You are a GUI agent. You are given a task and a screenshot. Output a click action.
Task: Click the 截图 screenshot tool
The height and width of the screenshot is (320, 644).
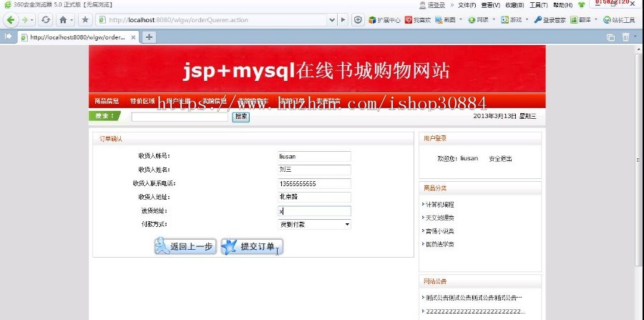coord(445,20)
